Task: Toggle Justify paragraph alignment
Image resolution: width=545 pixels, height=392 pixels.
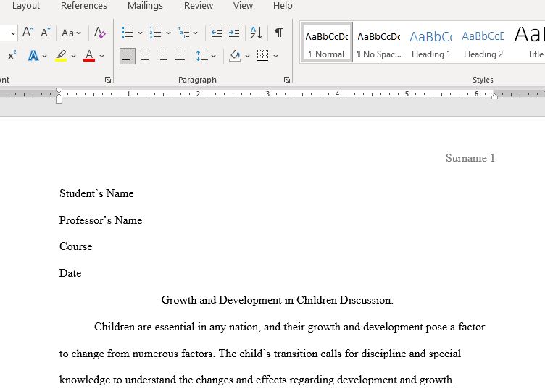Action: point(180,56)
